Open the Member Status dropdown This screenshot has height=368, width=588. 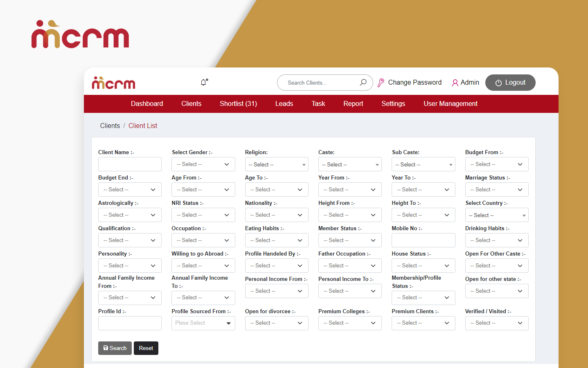[350, 240]
